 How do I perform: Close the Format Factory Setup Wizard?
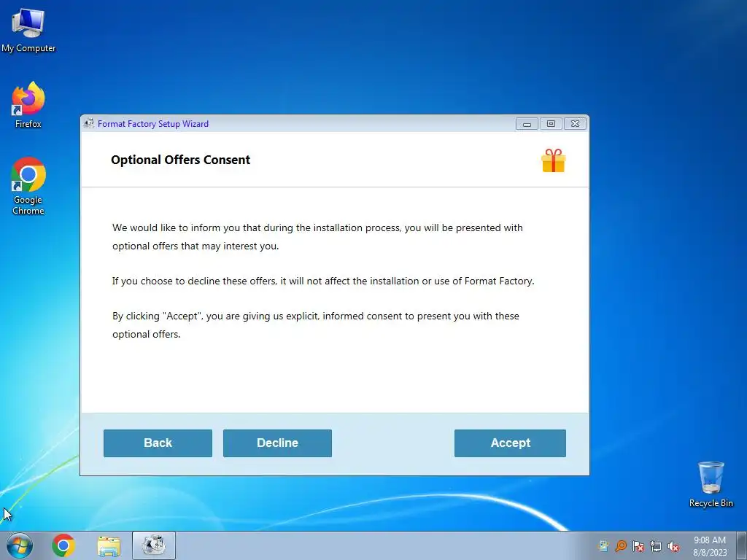[x=575, y=124]
